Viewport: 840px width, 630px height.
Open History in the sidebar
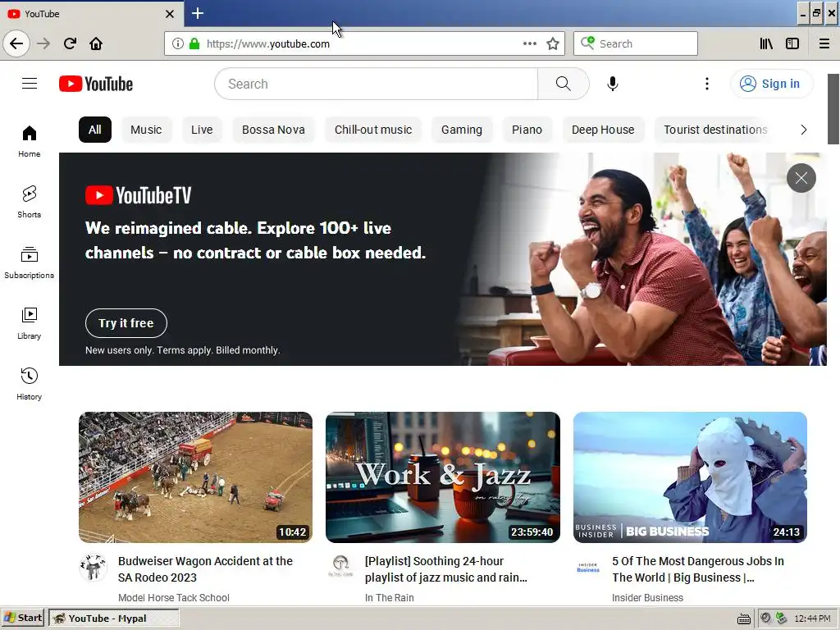pyautogui.click(x=30, y=384)
